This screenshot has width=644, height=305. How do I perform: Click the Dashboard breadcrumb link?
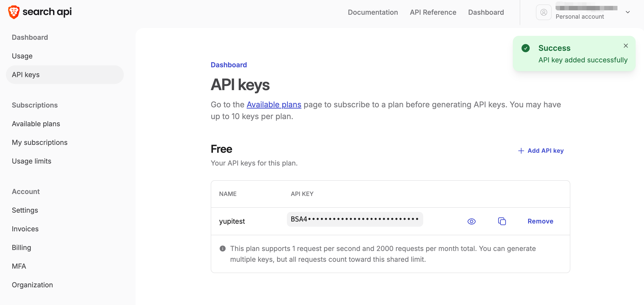228,65
